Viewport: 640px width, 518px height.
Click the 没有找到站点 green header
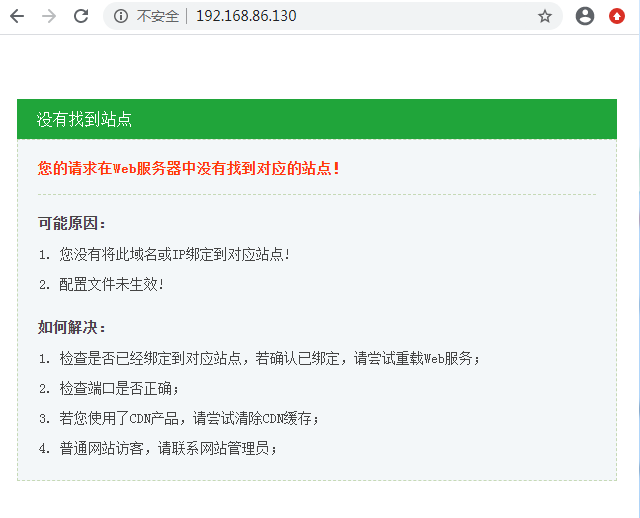click(317, 119)
